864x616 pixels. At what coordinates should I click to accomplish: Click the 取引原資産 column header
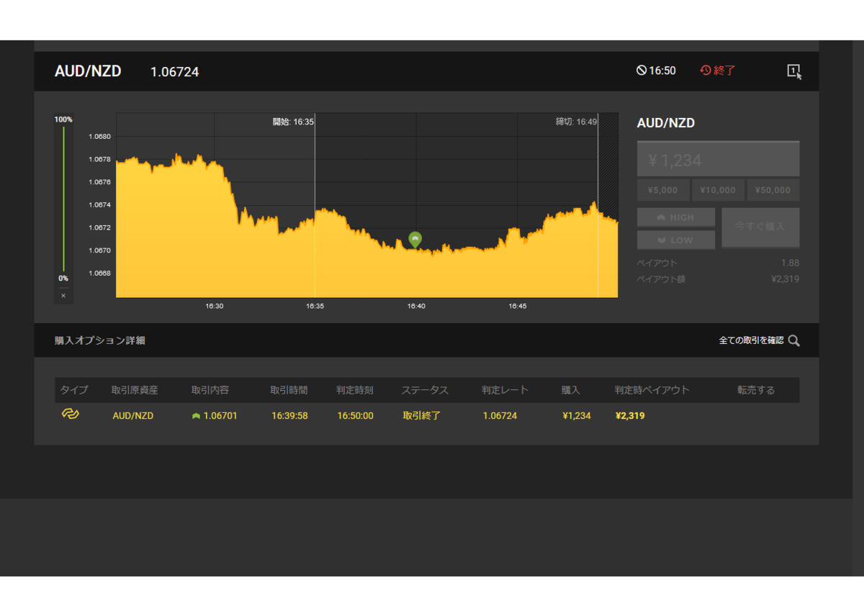point(135,390)
